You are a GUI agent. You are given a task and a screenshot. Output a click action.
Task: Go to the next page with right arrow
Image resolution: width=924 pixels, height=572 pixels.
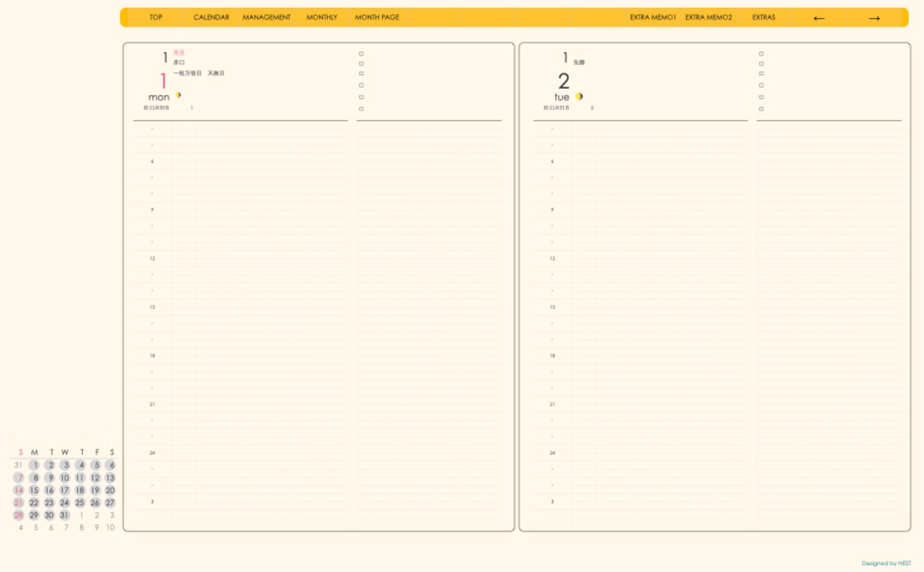click(874, 18)
